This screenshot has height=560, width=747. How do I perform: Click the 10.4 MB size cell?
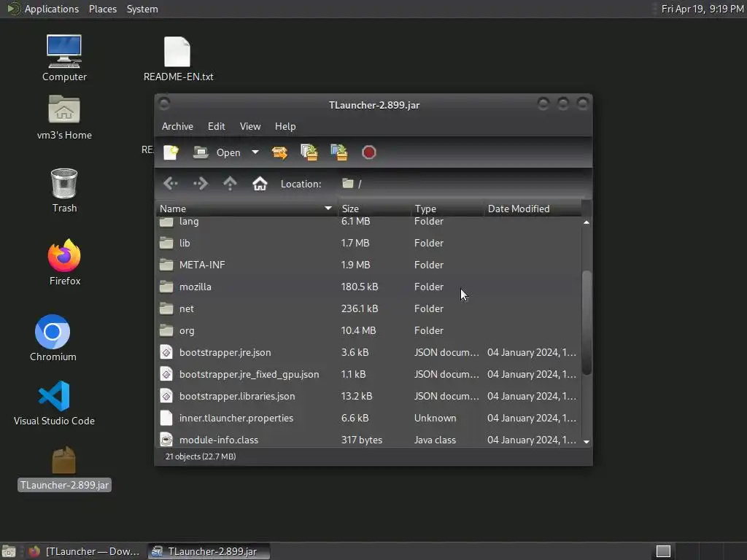358,330
